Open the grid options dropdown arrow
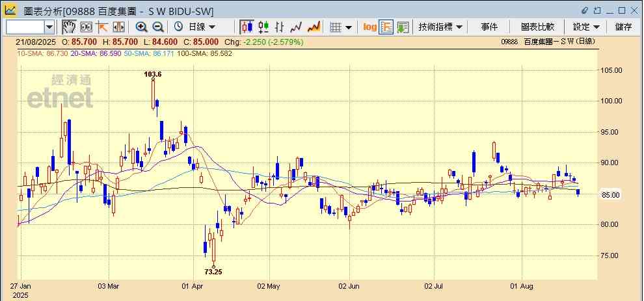Viewport: 644px width, 301px height. (x=349, y=27)
